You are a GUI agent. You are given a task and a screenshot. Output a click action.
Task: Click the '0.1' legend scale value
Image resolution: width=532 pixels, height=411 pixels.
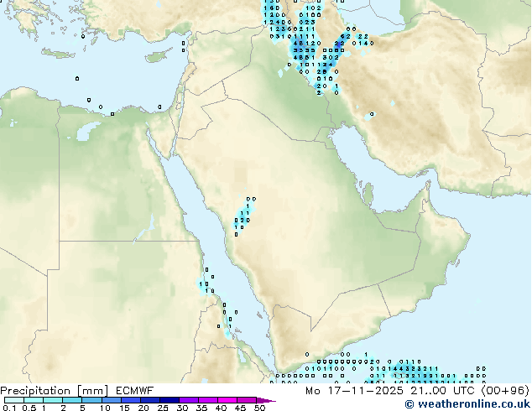tap(9, 408)
